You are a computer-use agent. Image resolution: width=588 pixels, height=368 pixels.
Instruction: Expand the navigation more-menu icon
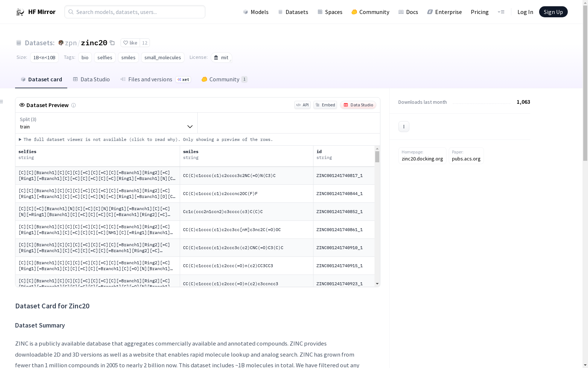tap(501, 12)
